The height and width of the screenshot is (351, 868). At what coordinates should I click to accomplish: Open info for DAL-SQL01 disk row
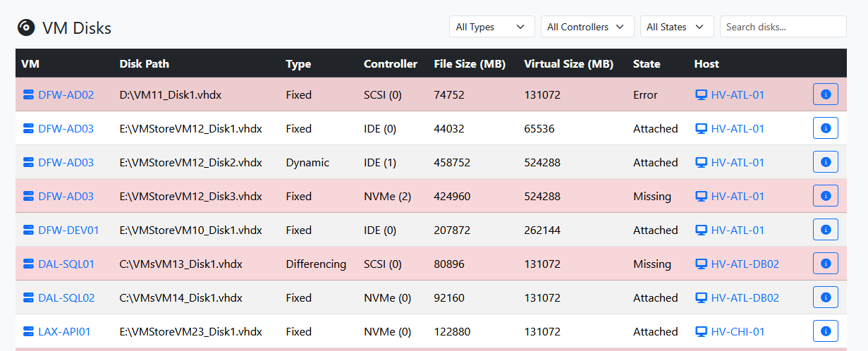(825, 264)
